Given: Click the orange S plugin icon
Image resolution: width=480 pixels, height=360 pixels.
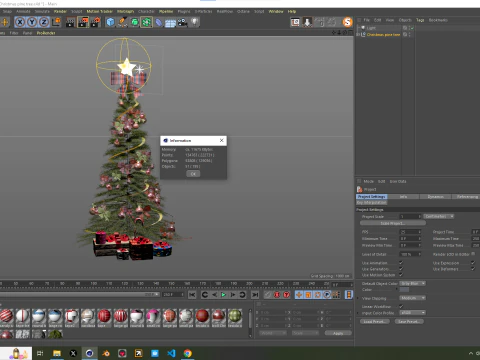Looking at the screenshot, I should 347,22.
